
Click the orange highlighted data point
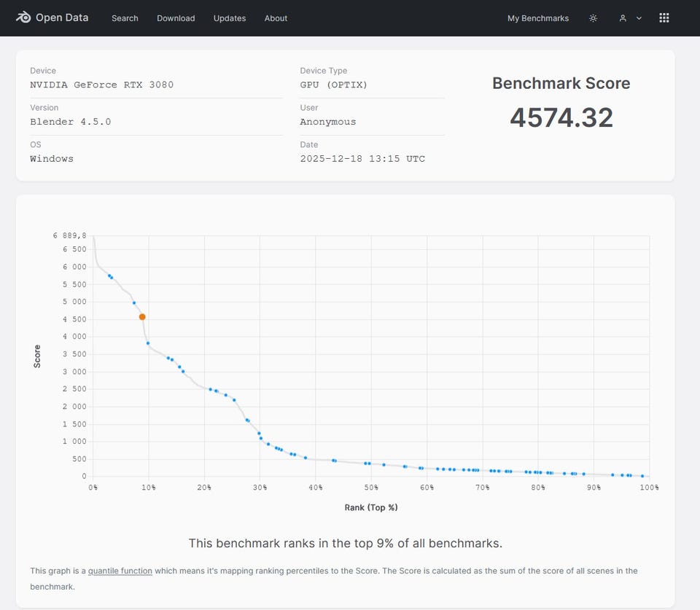[142, 317]
